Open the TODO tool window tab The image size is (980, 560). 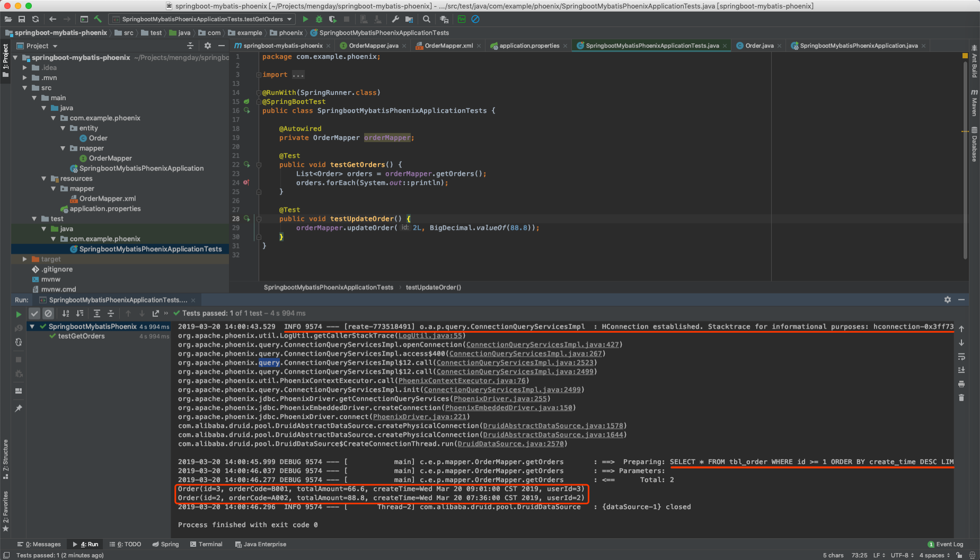(126, 544)
